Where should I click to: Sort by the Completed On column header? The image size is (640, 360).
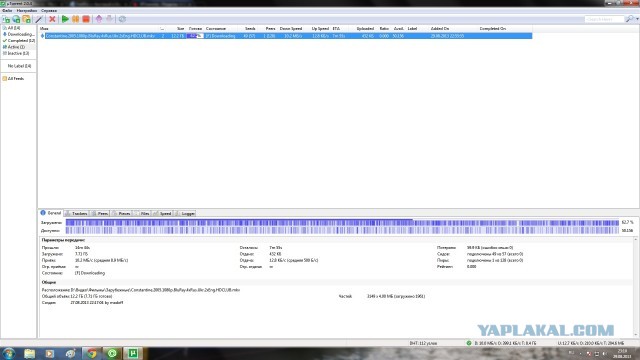(493, 29)
